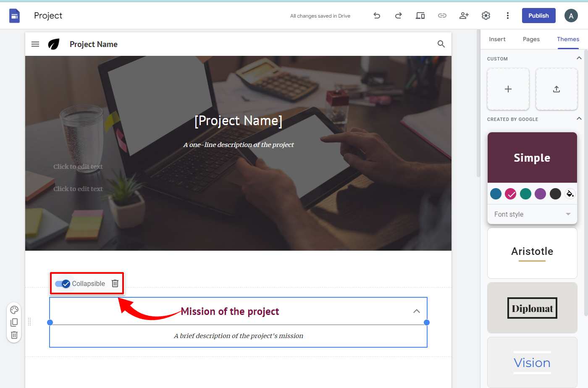Click the Redo icon

(398, 16)
